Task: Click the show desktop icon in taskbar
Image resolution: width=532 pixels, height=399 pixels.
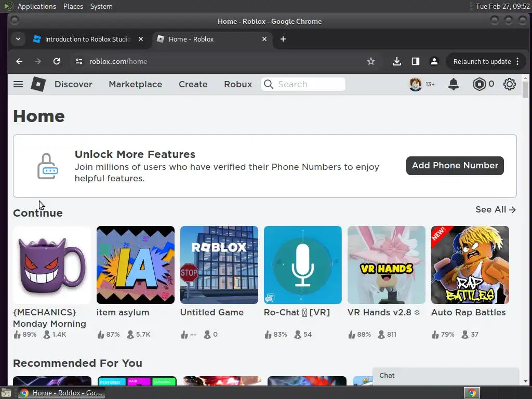Action: (x=6, y=393)
